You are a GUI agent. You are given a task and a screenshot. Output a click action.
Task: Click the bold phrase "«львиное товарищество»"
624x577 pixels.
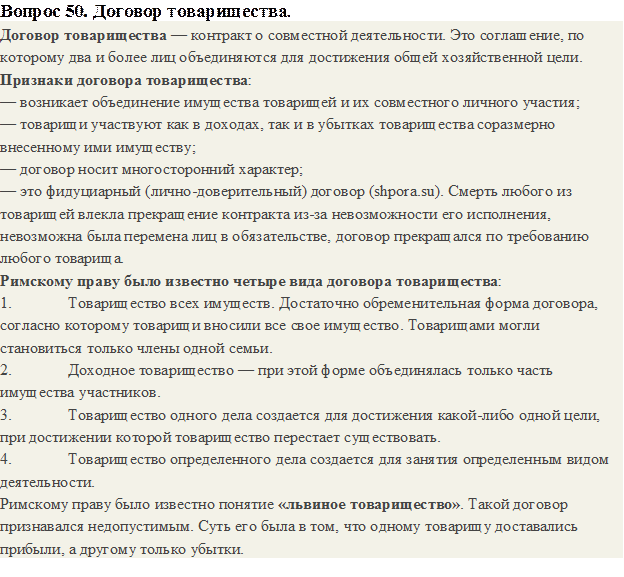coord(369,505)
